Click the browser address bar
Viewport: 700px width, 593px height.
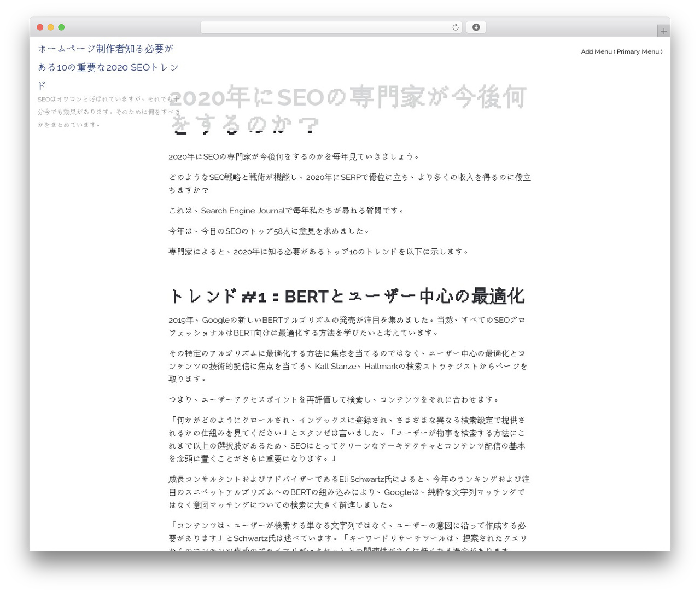331,27
